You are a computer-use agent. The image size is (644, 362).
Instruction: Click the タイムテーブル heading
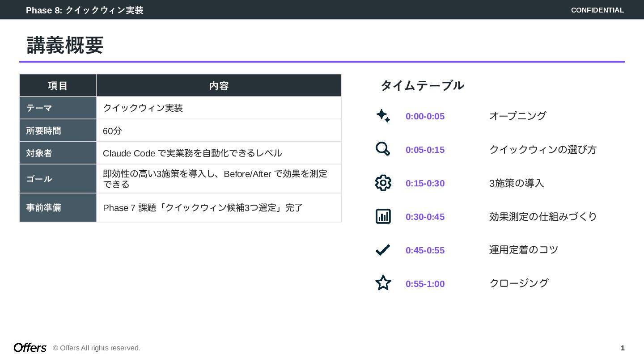pyautogui.click(x=422, y=85)
